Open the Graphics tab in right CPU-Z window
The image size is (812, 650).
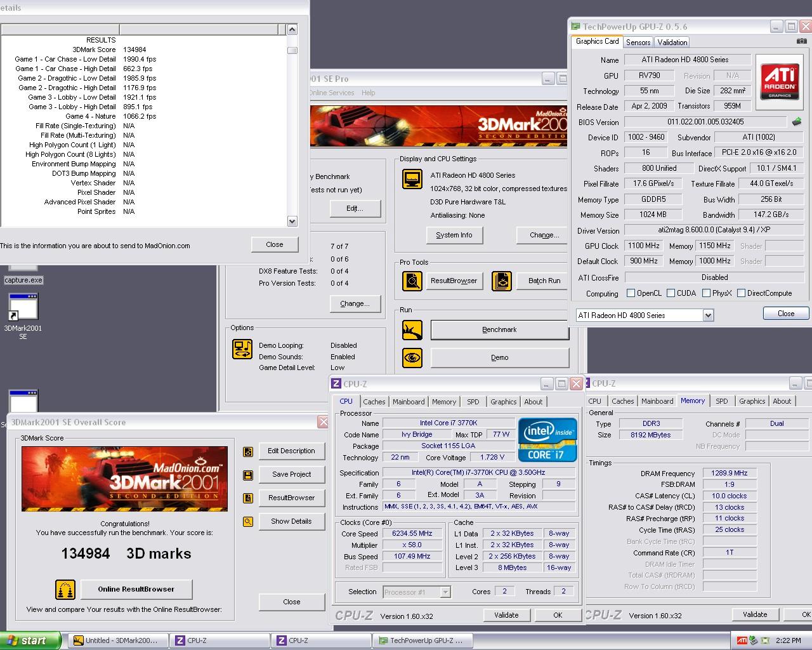tap(752, 401)
